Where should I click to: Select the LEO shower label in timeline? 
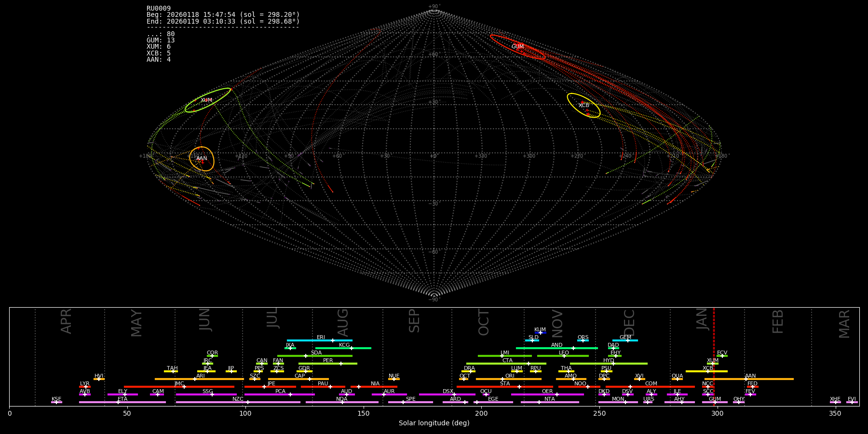pos(564,353)
